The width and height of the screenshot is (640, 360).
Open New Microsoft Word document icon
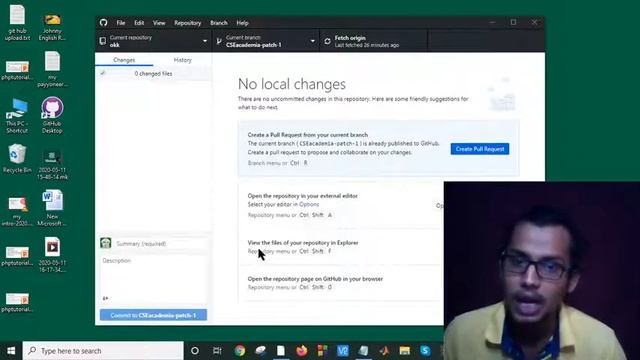(52, 208)
